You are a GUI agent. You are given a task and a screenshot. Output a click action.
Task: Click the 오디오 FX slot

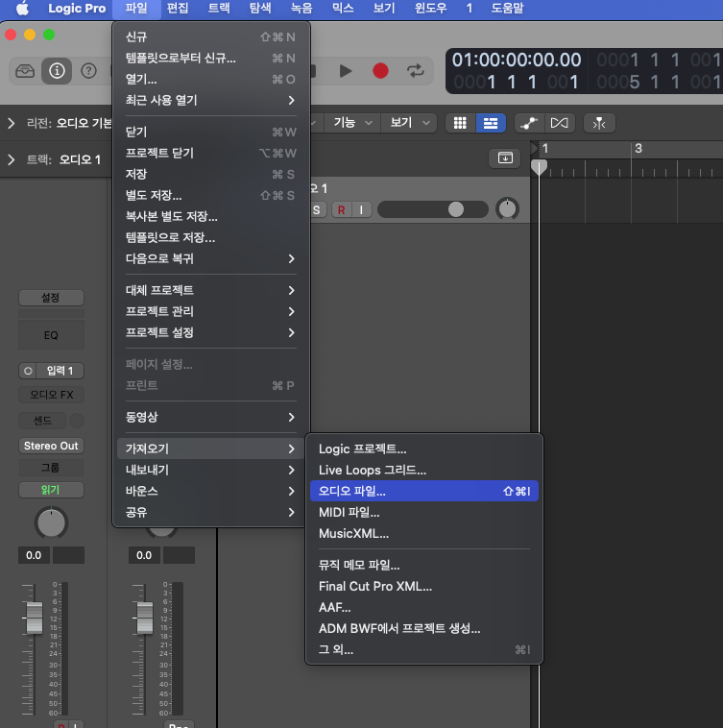point(51,395)
